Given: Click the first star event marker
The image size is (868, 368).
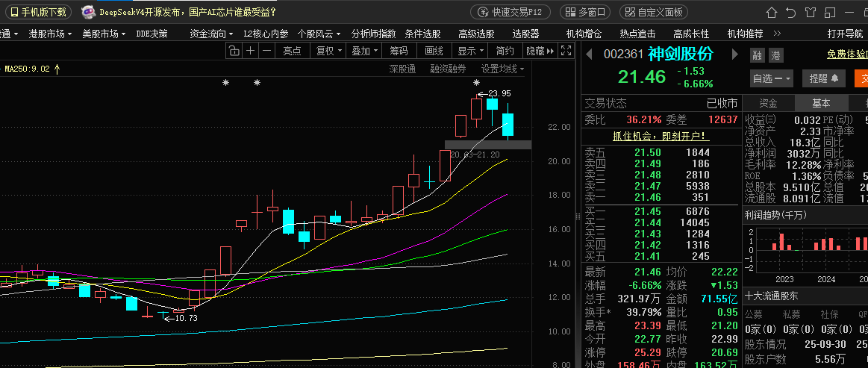Looking at the screenshot, I should coord(225,83).
